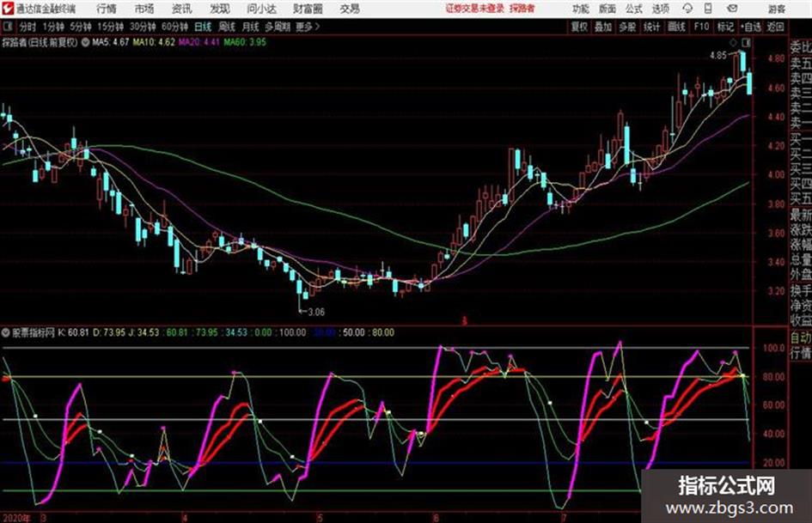Click the 探路者(日线 前复权) chart title
This screenshot has height=523, width=812.
(40, 42)
